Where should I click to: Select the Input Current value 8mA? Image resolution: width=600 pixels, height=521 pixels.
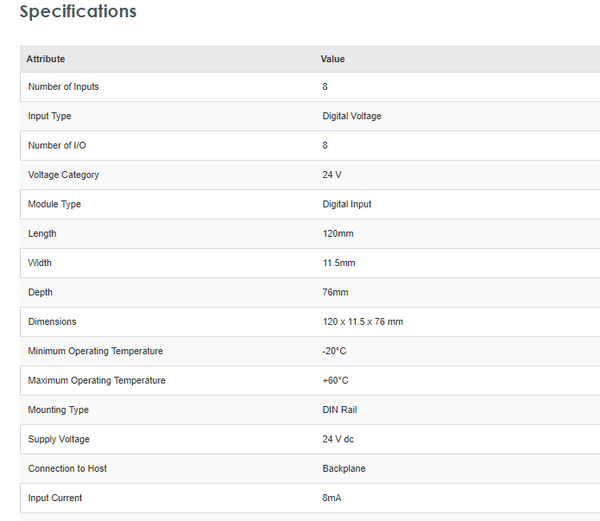(x=332, y=498)
